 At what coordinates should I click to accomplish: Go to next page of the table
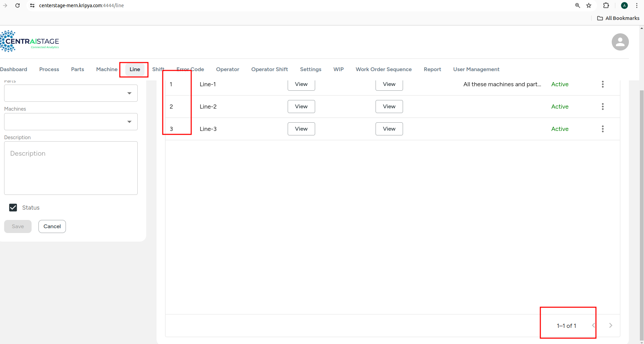click(x=610, y=325)
